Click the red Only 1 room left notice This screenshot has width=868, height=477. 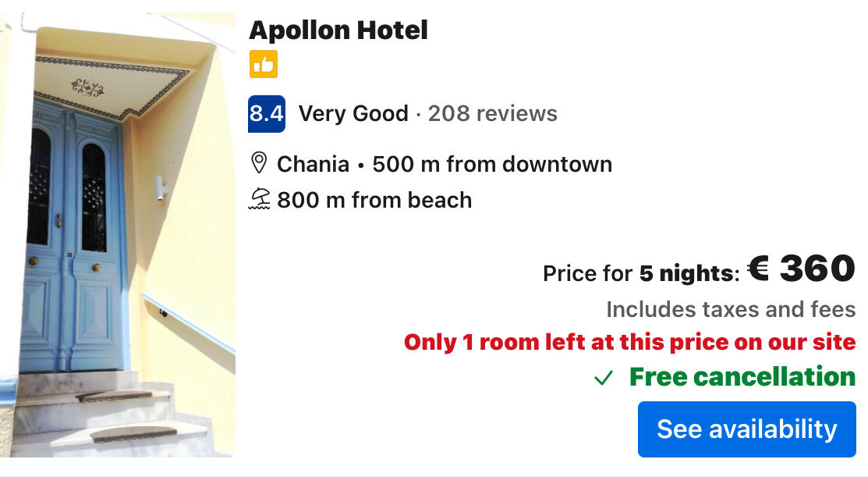coord(629,342)
